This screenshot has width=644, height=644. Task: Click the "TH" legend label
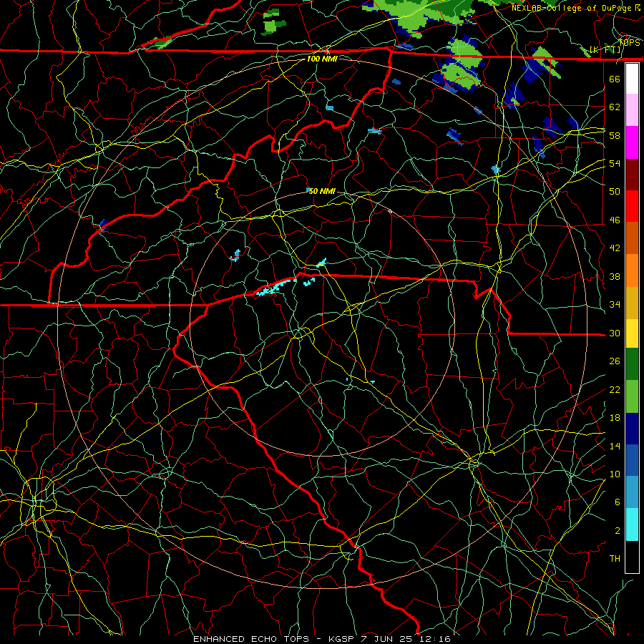[615, 559]
